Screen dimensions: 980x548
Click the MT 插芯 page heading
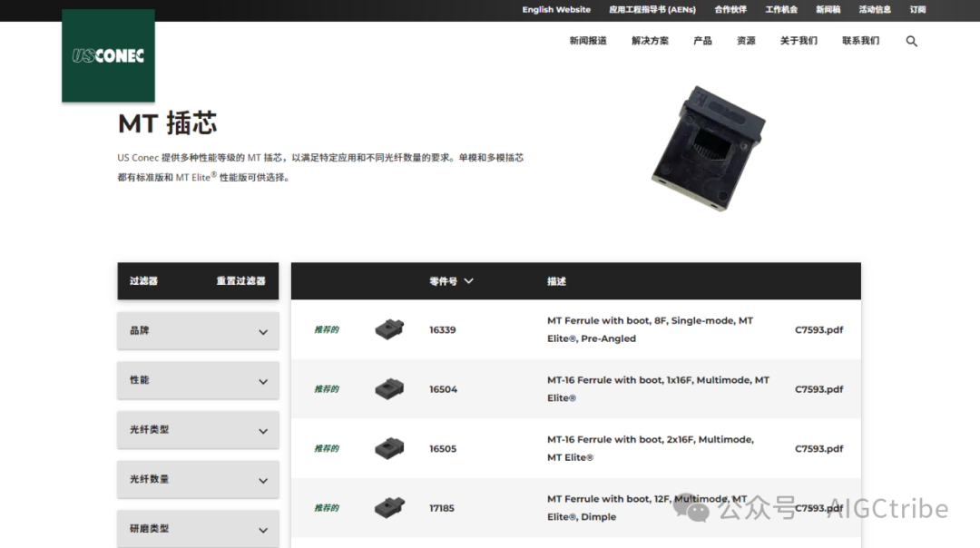click(168, 123)
